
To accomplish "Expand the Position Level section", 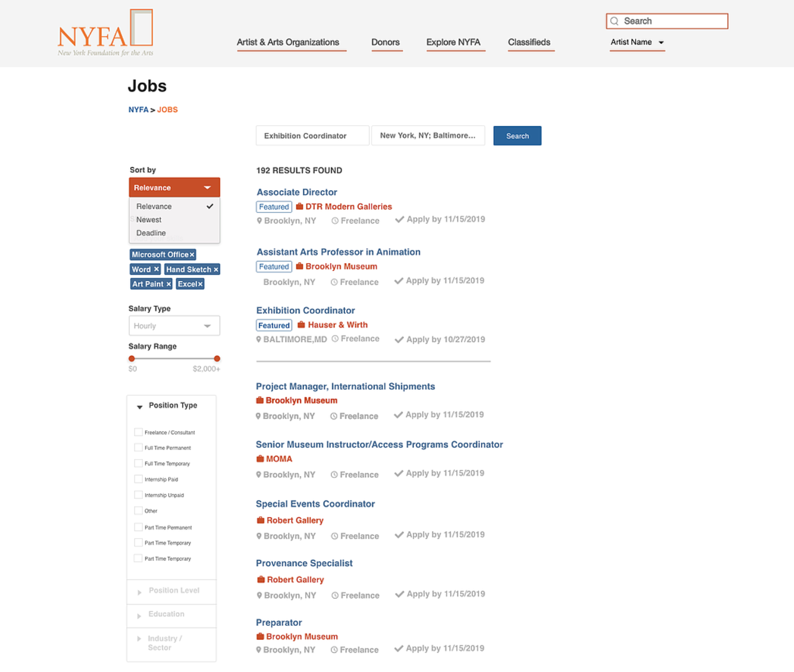I will point(139,592).
